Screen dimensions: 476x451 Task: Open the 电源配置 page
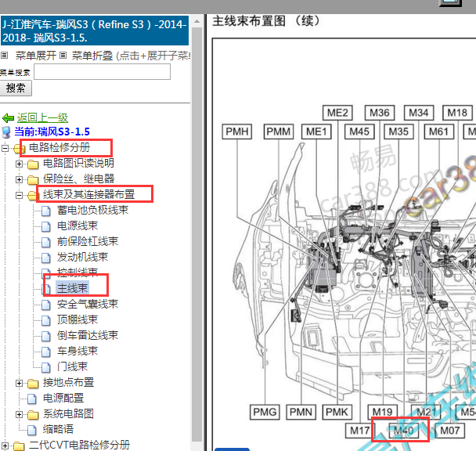(x=63, y=399)
